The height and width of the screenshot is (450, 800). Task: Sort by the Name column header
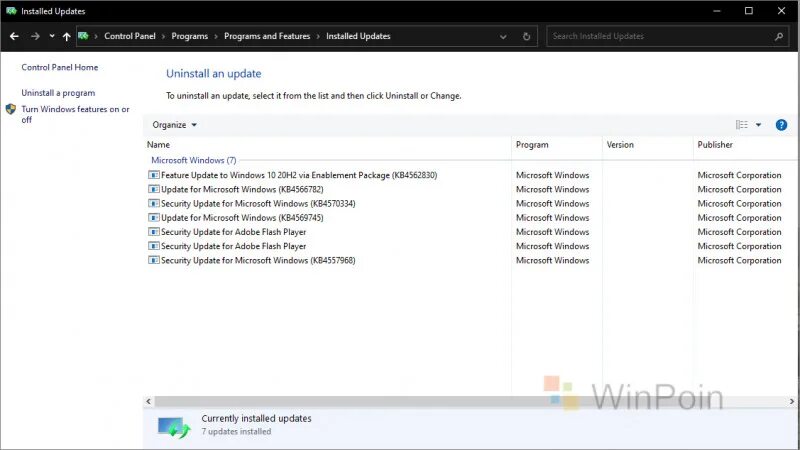158,145
